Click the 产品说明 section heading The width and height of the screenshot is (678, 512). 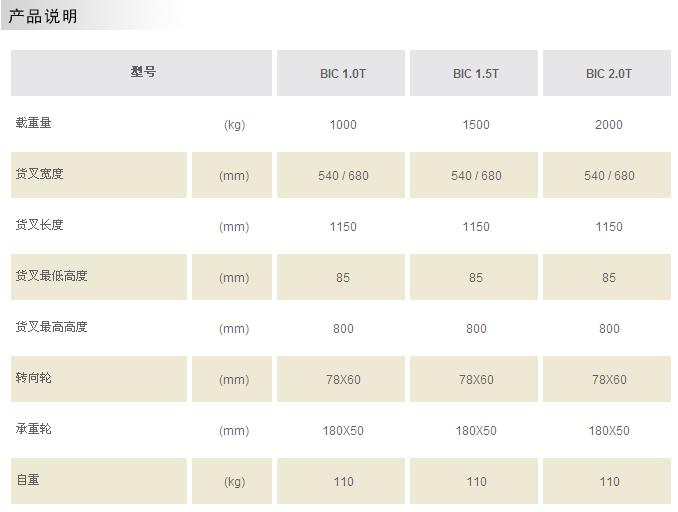point(43,16)
